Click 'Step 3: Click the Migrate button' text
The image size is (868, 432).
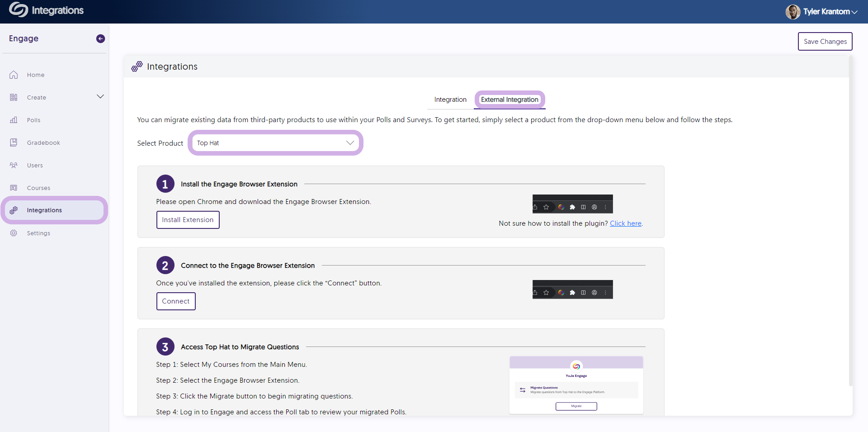click(255, 396)
